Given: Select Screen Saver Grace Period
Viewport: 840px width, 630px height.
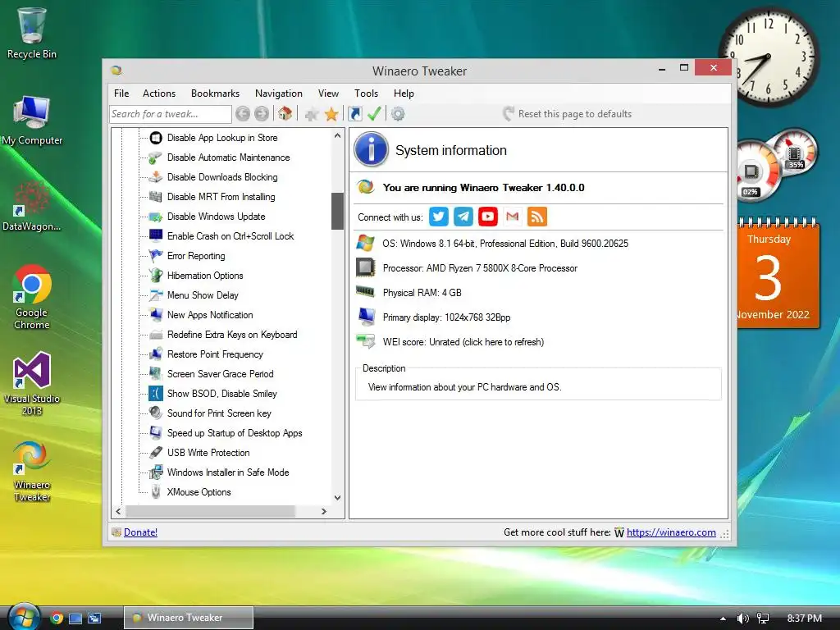Looking at the screenshot, I should point(220,374).
